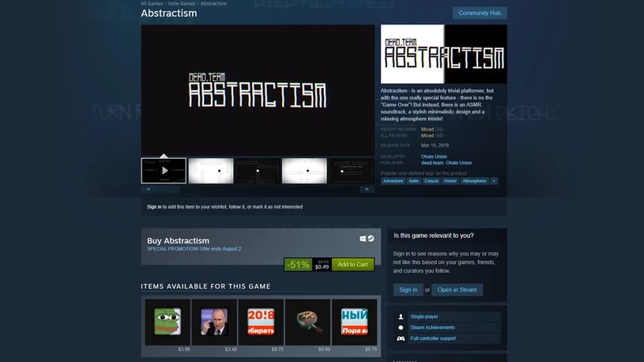Open the frying pan item priced $0.99
This screenshot has width=644, height=362.
(x=307, y=322)
